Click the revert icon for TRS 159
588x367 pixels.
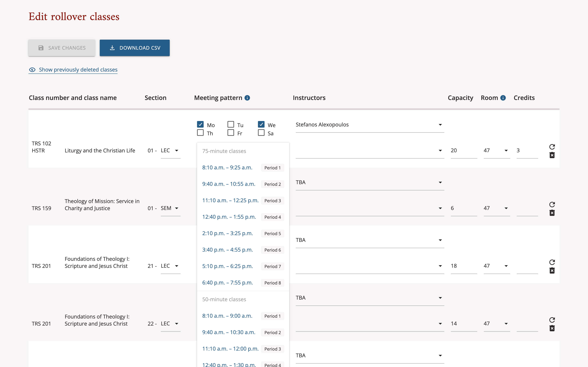pos(552,204)
